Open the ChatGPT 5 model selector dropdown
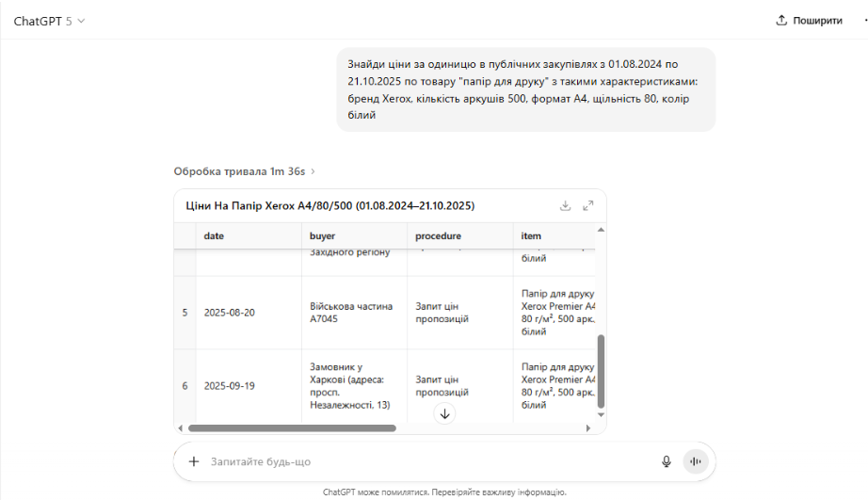868x500 pixels. click(x=49, y=21)
